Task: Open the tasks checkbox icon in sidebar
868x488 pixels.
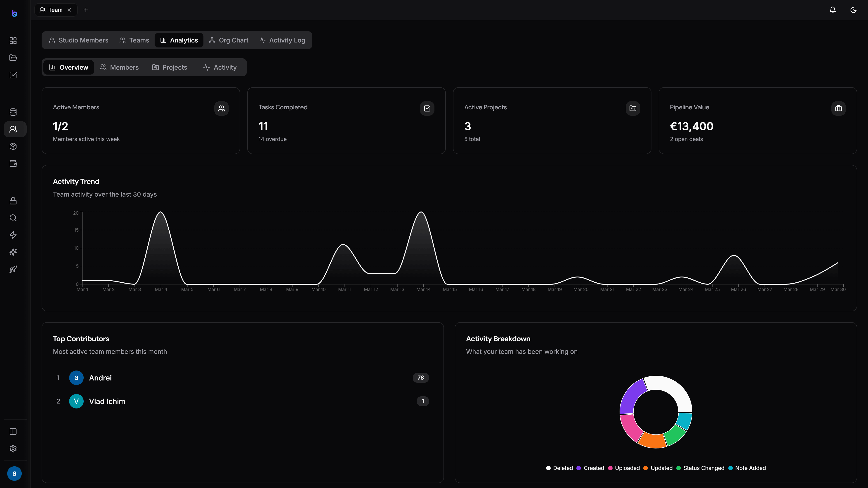Action: click(13, 75)
